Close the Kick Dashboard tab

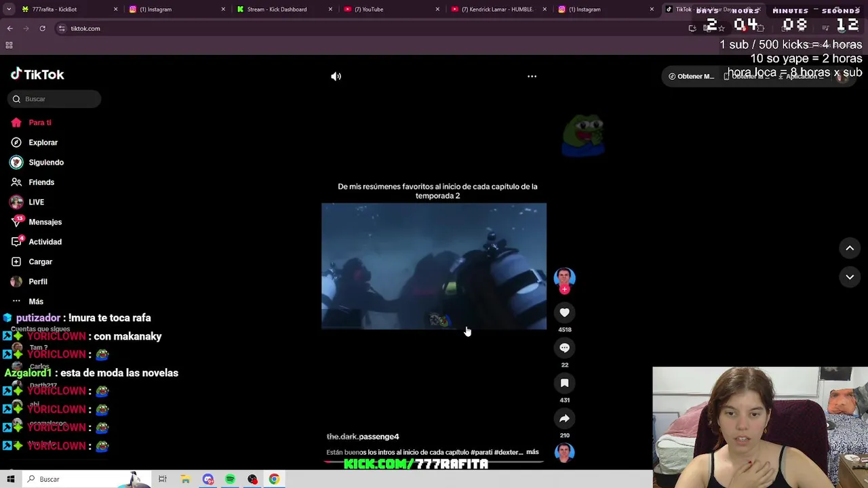point(330,9)
